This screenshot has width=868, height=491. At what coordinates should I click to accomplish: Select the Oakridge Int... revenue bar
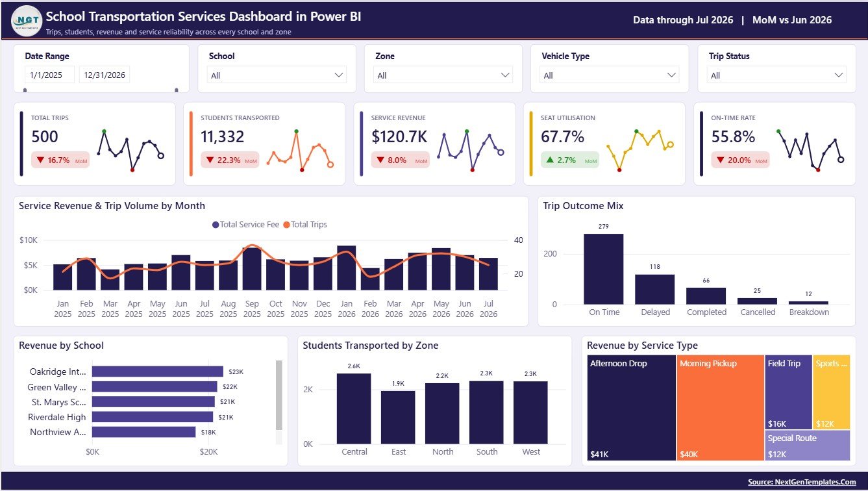157,371
